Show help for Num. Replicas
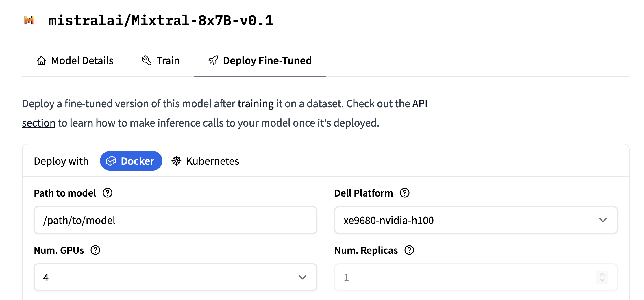This screenshot has height=300, width=644. [409, 250]
